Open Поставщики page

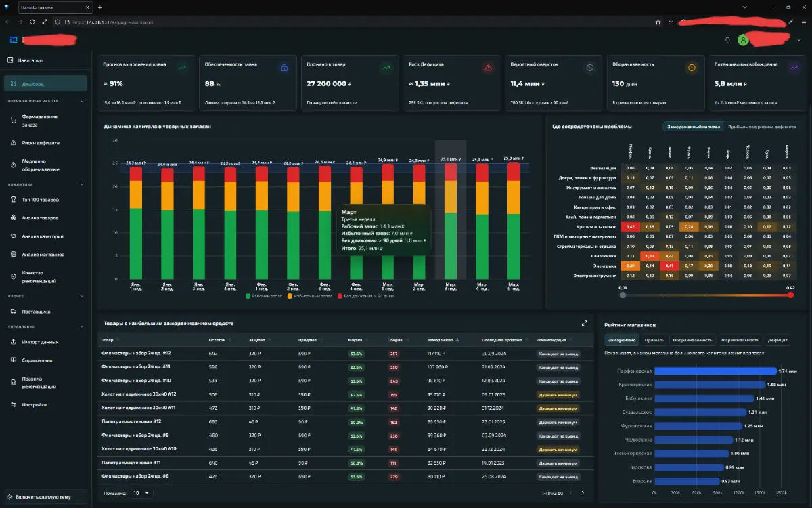[x=45, y=312]
